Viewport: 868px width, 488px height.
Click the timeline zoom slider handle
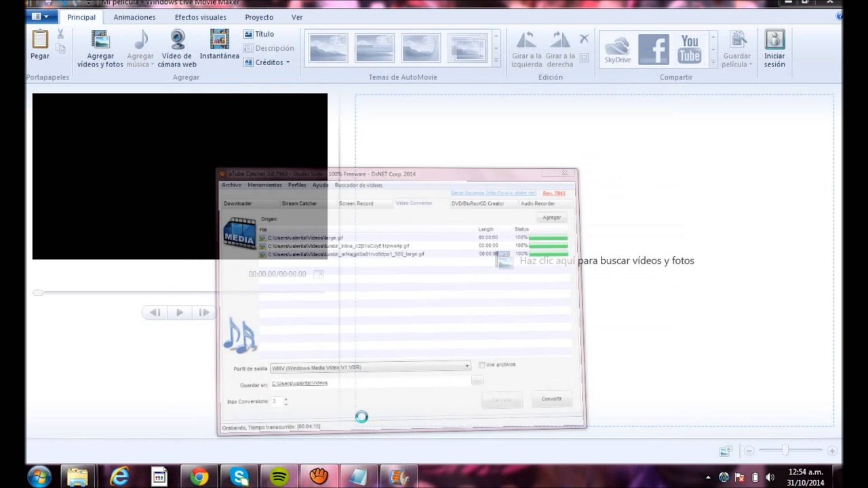tap(785, 450)
